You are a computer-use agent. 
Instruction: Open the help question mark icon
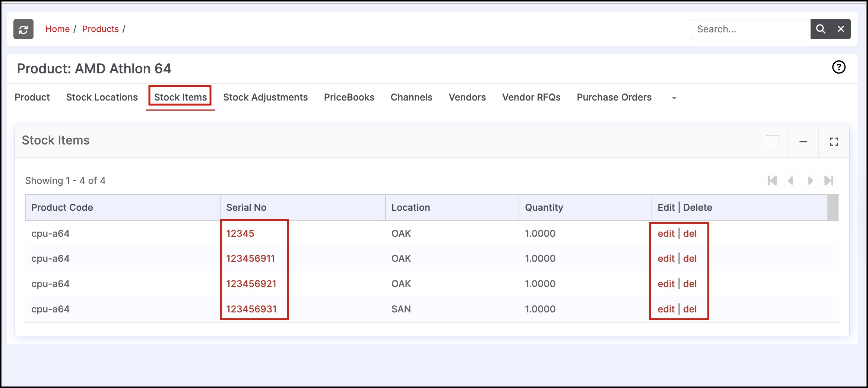(839, 67)
